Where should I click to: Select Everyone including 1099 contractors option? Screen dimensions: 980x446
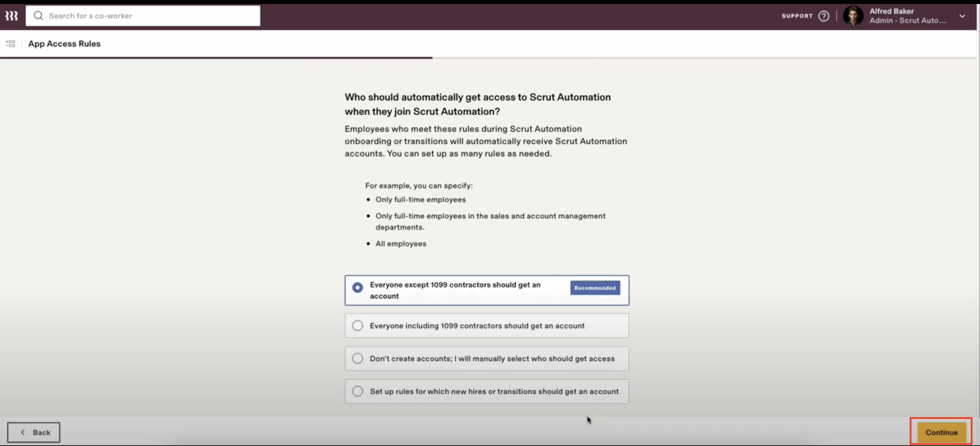click(487, 326)
